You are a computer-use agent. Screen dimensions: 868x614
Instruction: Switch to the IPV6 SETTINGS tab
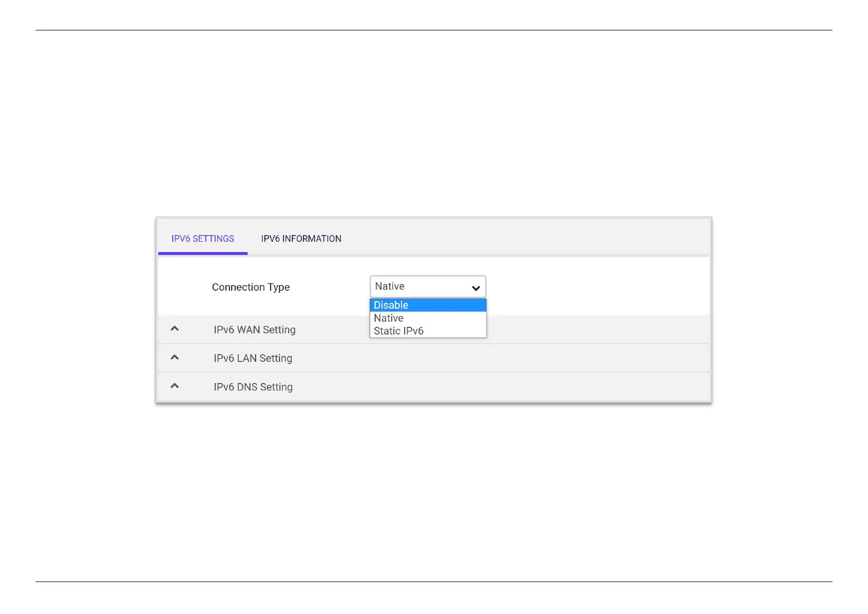tap(203, 239)
